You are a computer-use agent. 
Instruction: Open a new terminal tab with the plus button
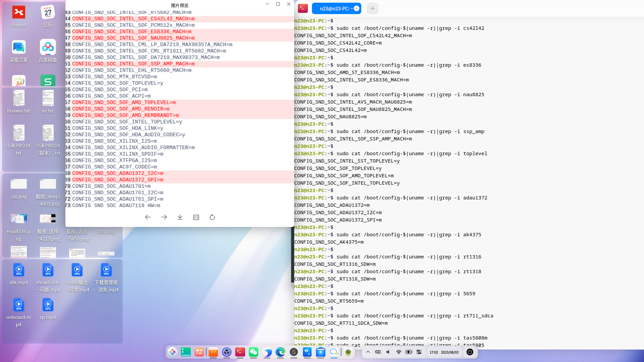point(372,8)
